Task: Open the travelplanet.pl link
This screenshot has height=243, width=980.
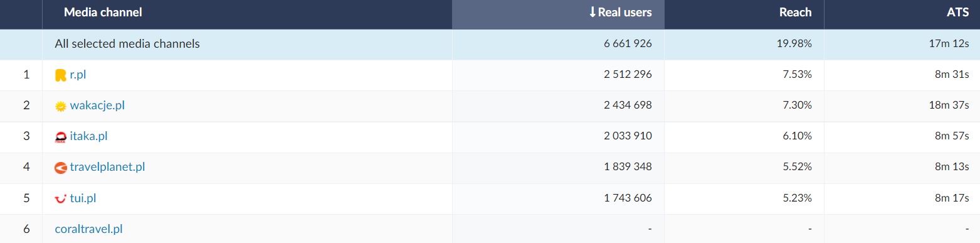Action: click(x=108, y=167)
